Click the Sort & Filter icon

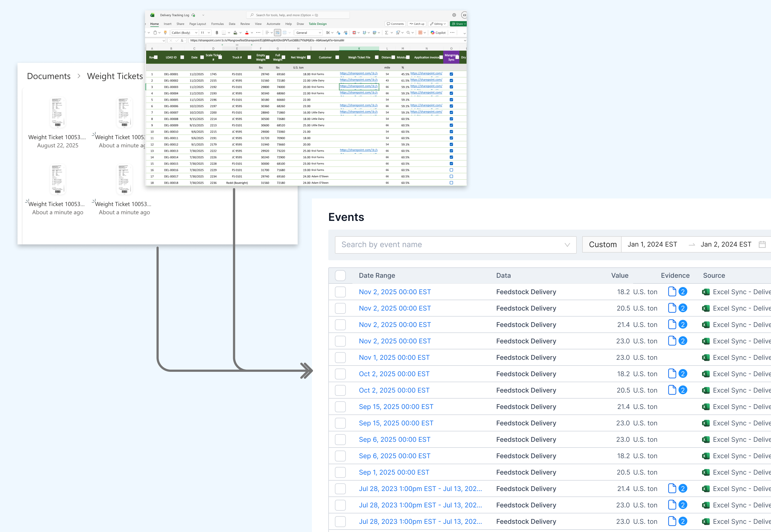[x=398, y=33]
